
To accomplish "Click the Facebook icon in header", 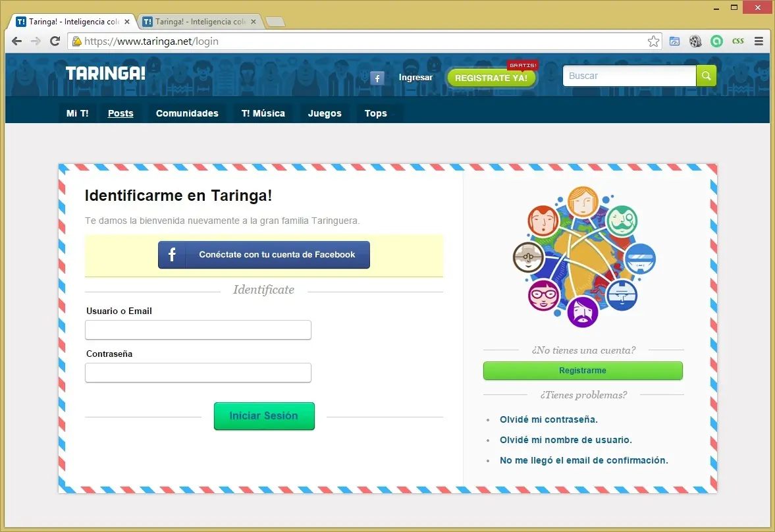I will (x=377, y=78).
